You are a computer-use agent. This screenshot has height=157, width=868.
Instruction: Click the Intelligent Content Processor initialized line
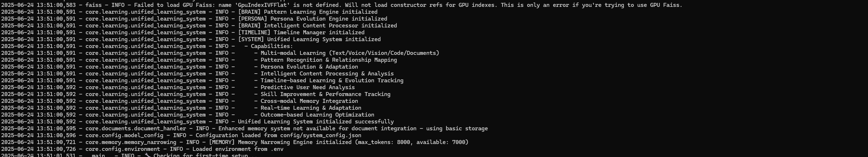199,26
